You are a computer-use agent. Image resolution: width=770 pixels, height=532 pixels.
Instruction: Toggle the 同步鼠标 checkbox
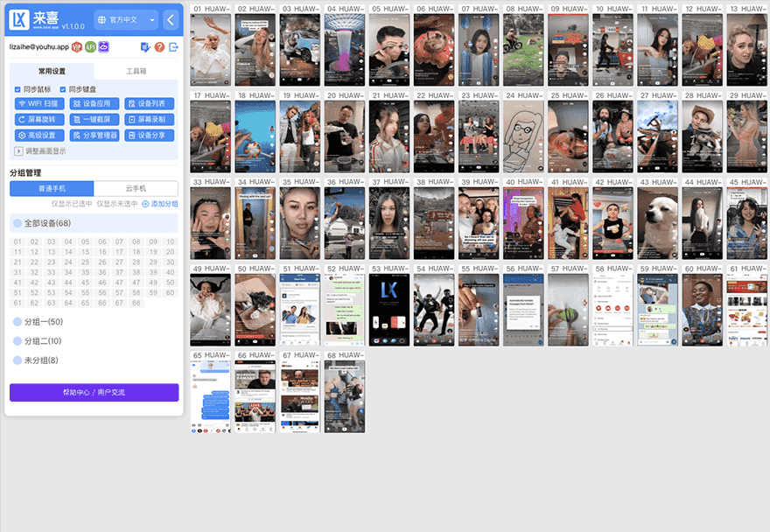(x=17, y=89)
